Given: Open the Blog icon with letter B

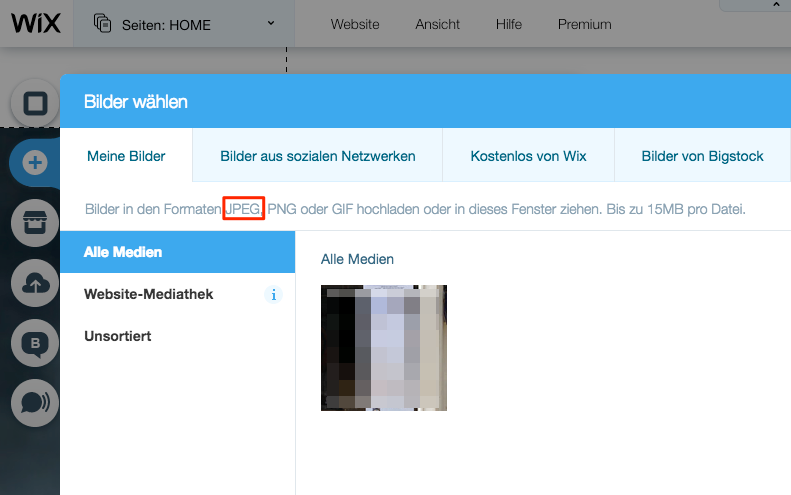Looking at the screenshot, I should [x=35, y=344].
